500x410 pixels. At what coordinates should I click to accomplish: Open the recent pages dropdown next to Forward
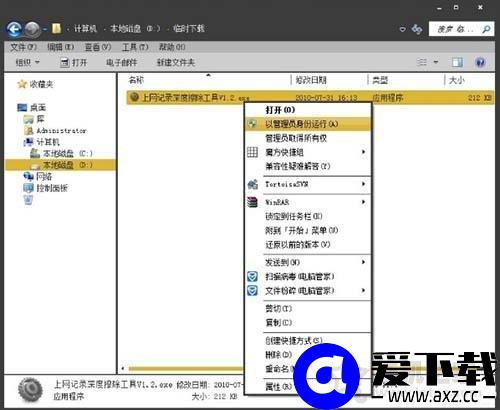(45, 29)
